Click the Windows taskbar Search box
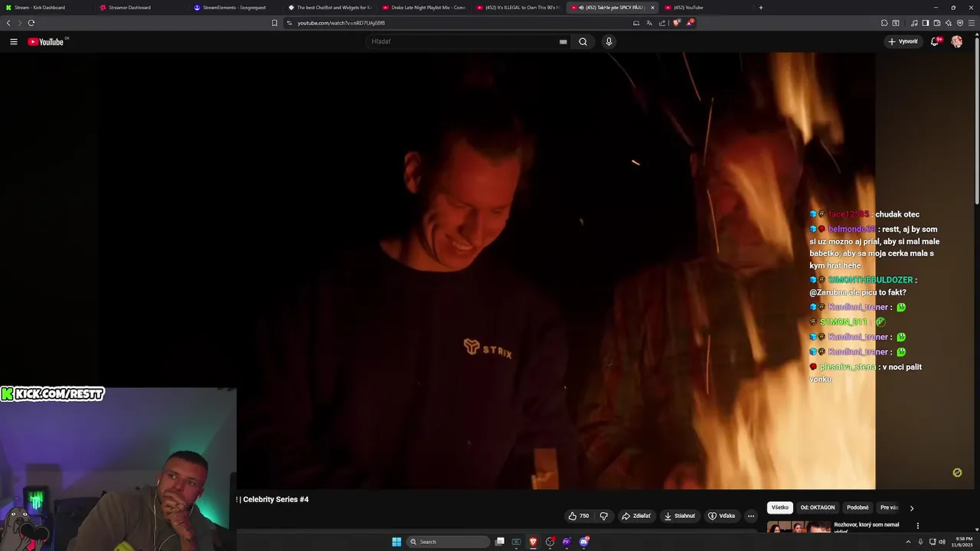The image size is (980, 551). [449, 542]
